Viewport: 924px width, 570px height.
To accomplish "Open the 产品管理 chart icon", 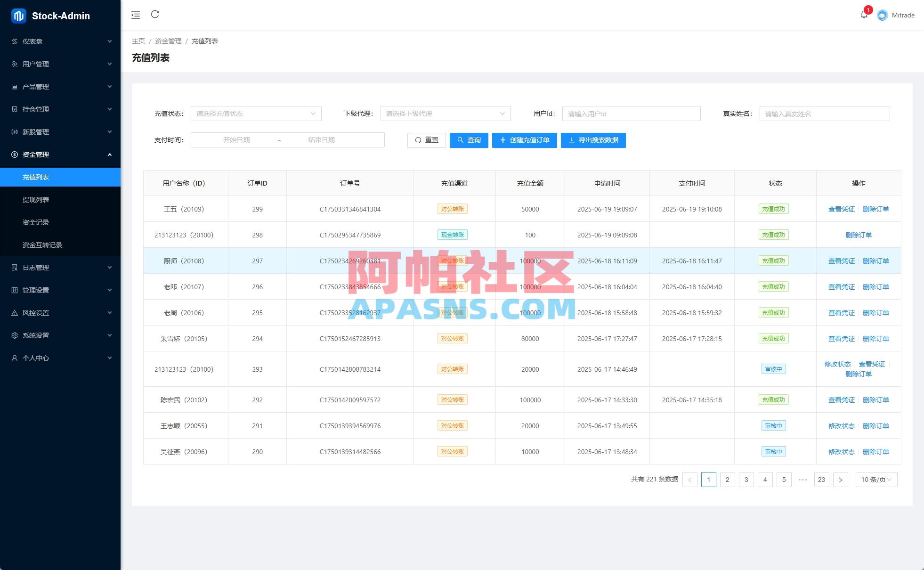I will point(15,86).
